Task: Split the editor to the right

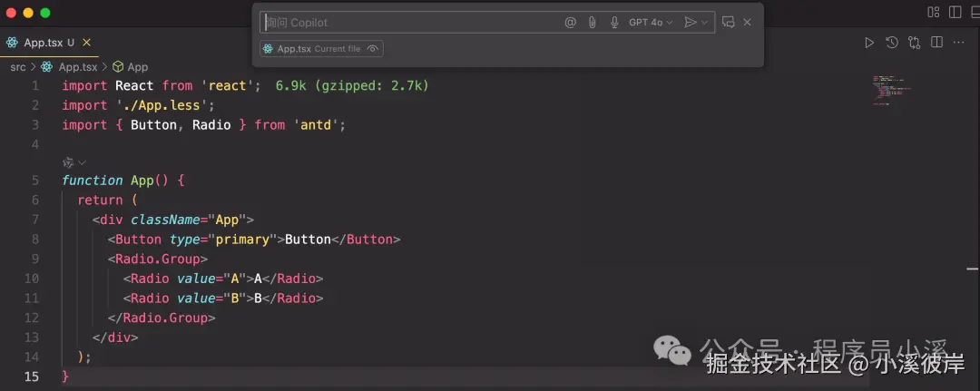Action: 936,43
